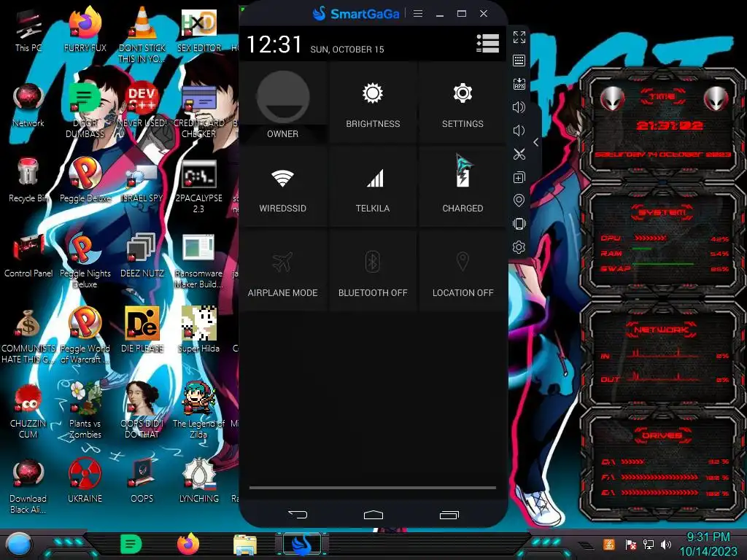The width and height of the screenshot is (747, 560).
Task: Open multi-instance icon in SmartGaGa sidebar
Action: point(519,177)
